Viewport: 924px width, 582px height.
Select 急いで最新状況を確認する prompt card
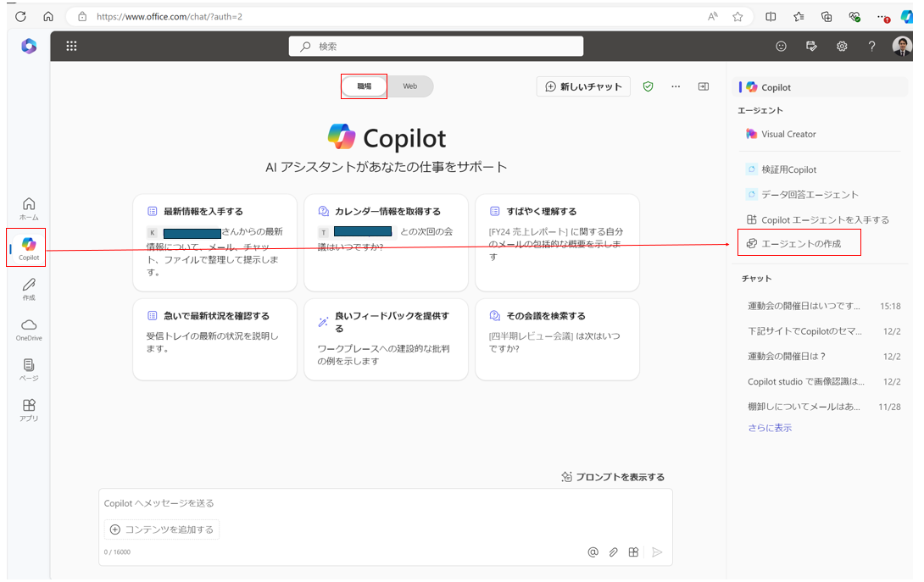click(215, 340)
